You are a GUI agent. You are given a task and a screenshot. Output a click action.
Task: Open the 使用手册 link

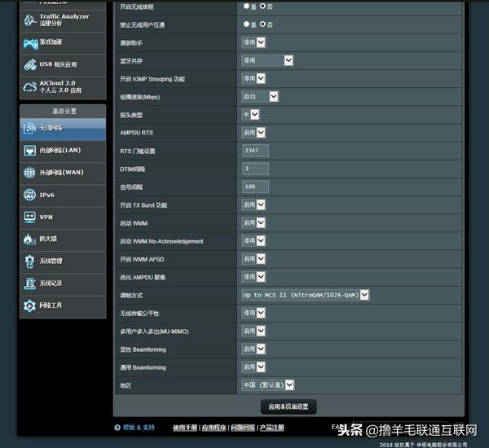[185, 428]
